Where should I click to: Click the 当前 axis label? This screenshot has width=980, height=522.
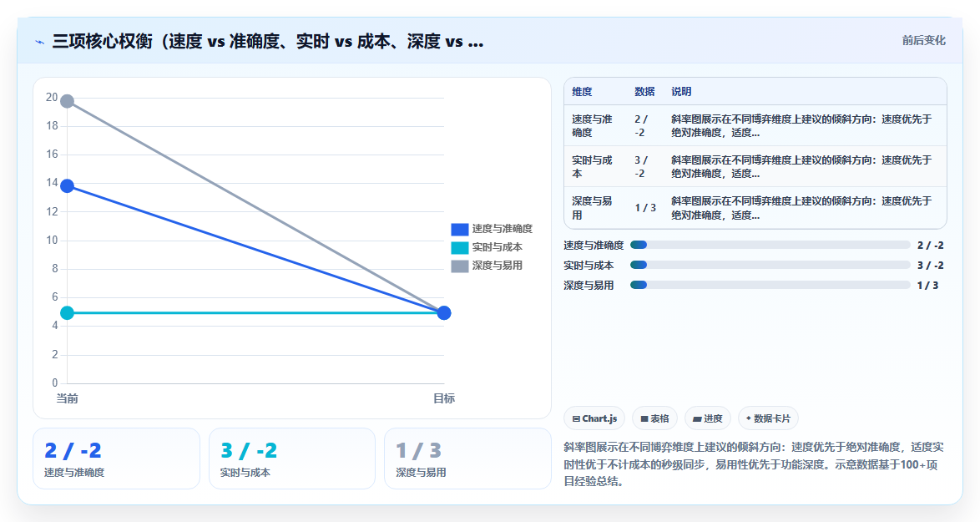[67, 399]
